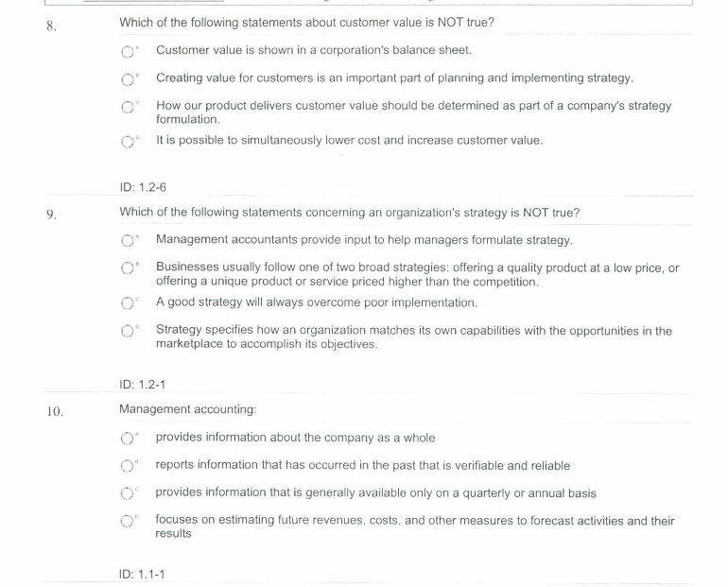Select 'How our product delivers customer value' option
Viewport: 728px width, 587px height.
tap(128, 108)
